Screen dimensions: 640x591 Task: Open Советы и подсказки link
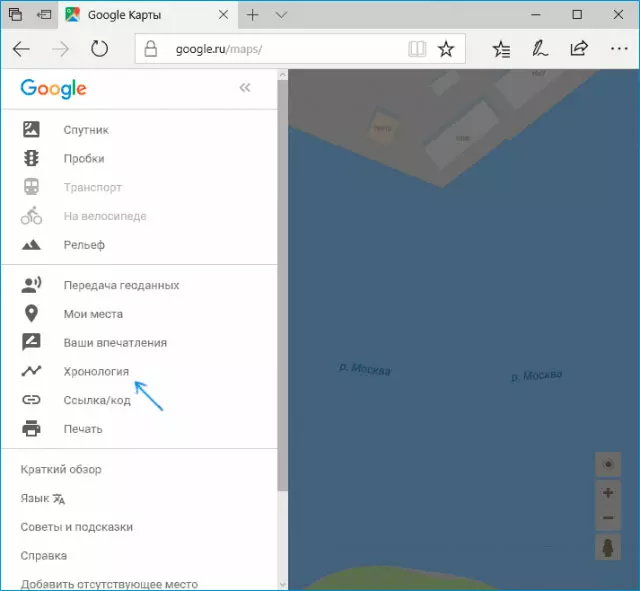(x=77, y=527)
